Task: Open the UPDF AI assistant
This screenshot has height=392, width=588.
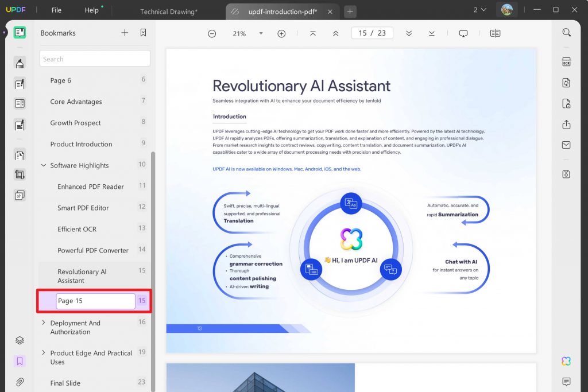Action: tap(566, 361)
